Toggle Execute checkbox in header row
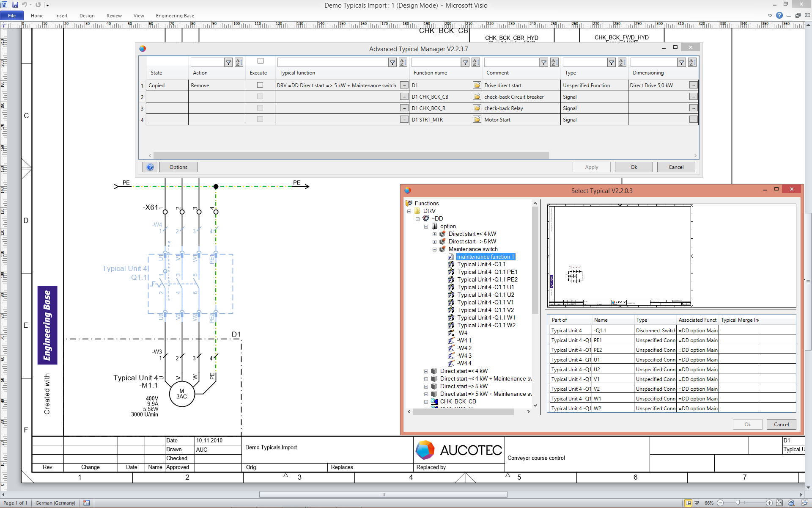 pyautogui.click(x=260, y=61)
